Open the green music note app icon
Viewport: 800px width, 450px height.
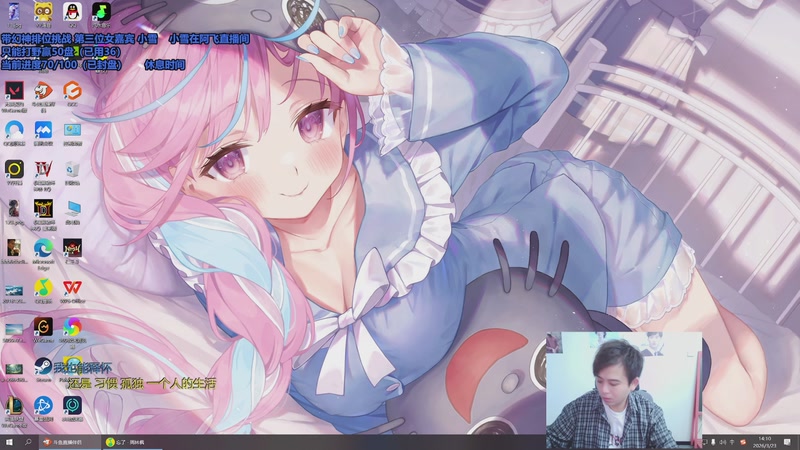[102, 12]
